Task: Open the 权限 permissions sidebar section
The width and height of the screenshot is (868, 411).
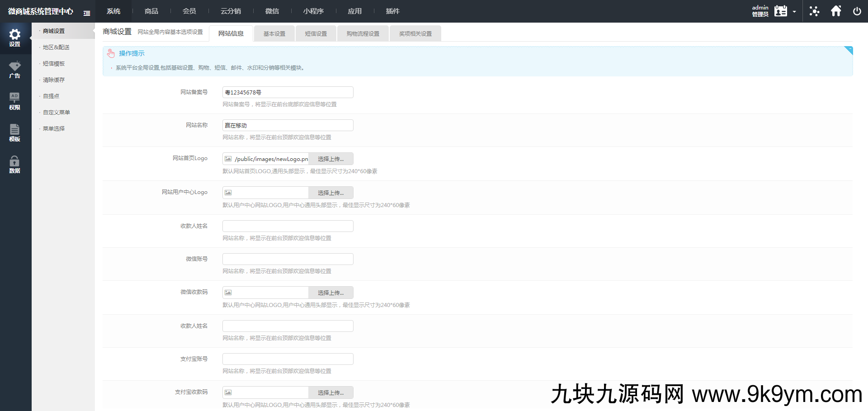Action: point(15,101)
